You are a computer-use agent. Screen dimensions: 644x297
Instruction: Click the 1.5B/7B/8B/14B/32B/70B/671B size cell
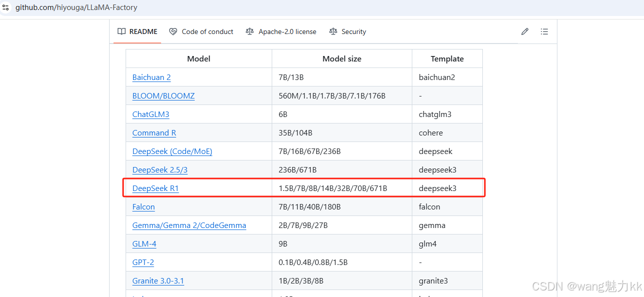[x=342, y=188]
